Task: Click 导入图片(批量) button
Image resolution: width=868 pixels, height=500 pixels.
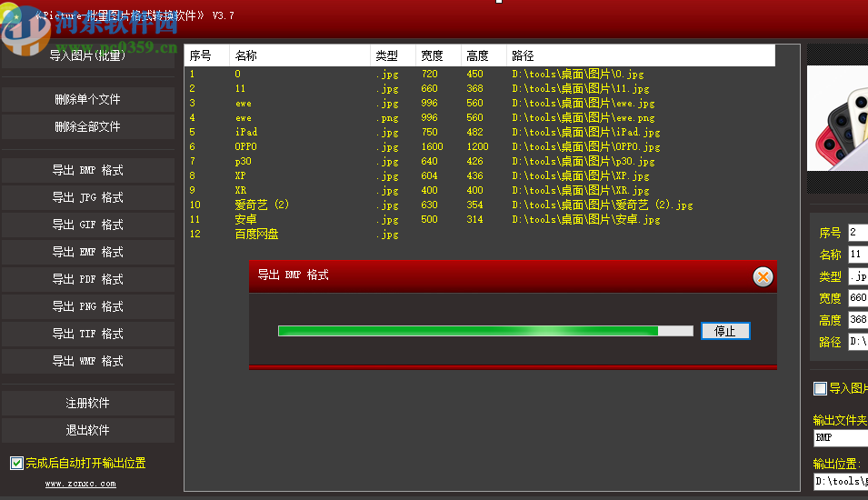Action: coord(88,55)
